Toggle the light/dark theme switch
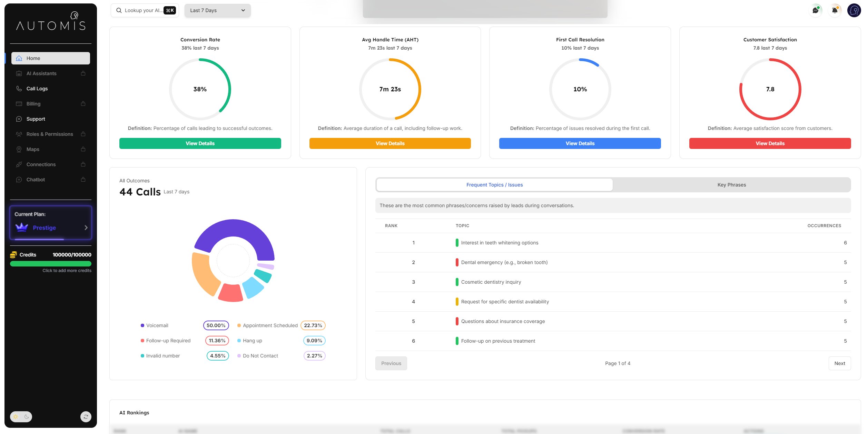 pyautogui.click(x=21, y=417)
